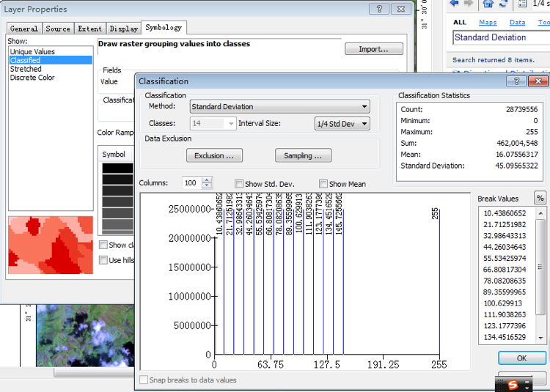This screenshot has height=392, width=550.
Task: Click the Sogou input method icon
Action: [x=513, y=385]
